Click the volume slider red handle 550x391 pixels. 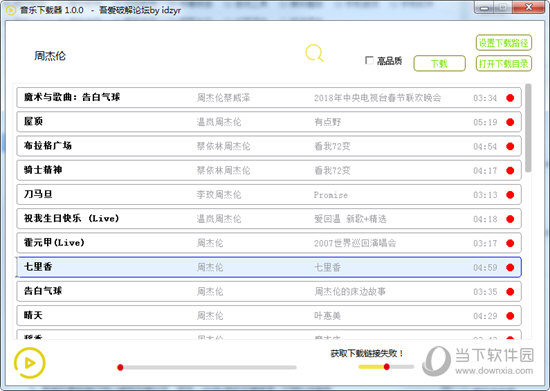(x=387, y=367)
